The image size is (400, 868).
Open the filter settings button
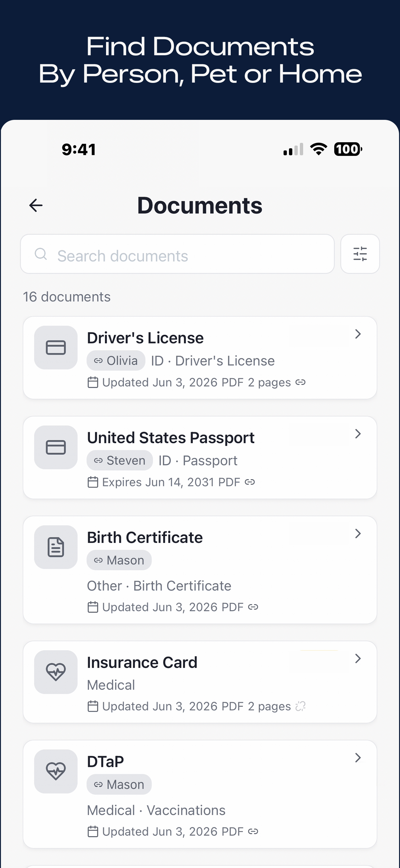click(x=360, y=254)
